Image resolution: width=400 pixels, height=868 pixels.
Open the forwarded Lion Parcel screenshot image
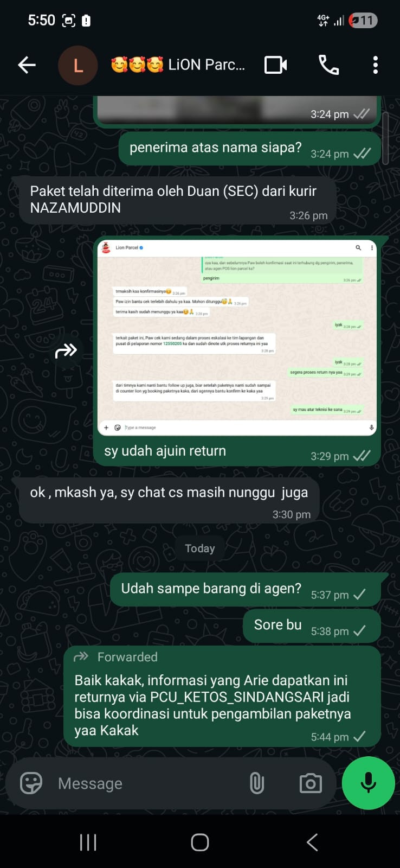(x=237, y=337)
